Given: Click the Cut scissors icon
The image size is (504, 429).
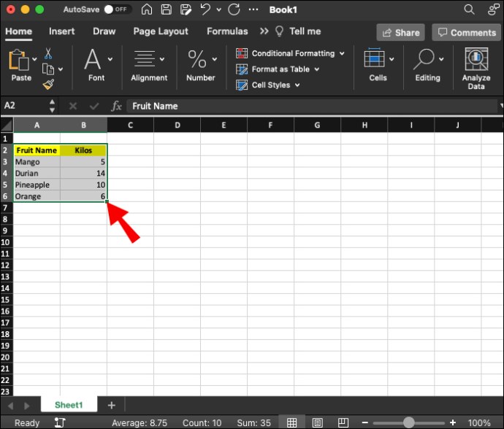Looking at the screenshot, I should [48, 53].
